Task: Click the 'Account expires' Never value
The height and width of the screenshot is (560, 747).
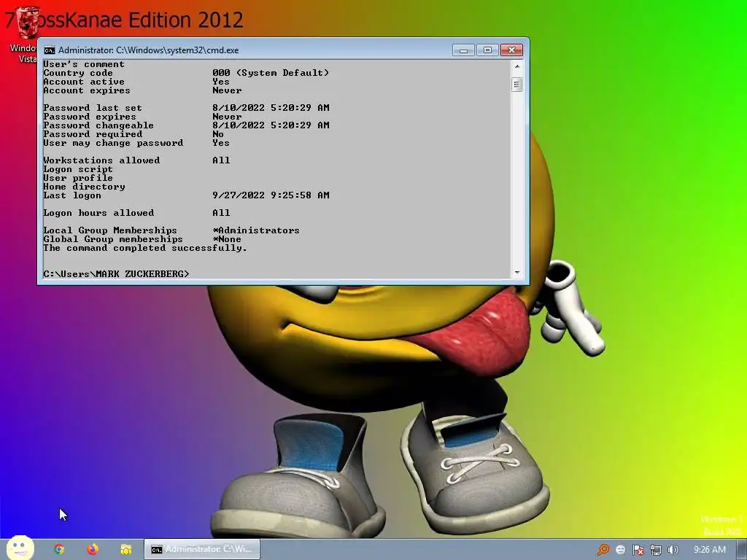Action: (x=227, y=90)
